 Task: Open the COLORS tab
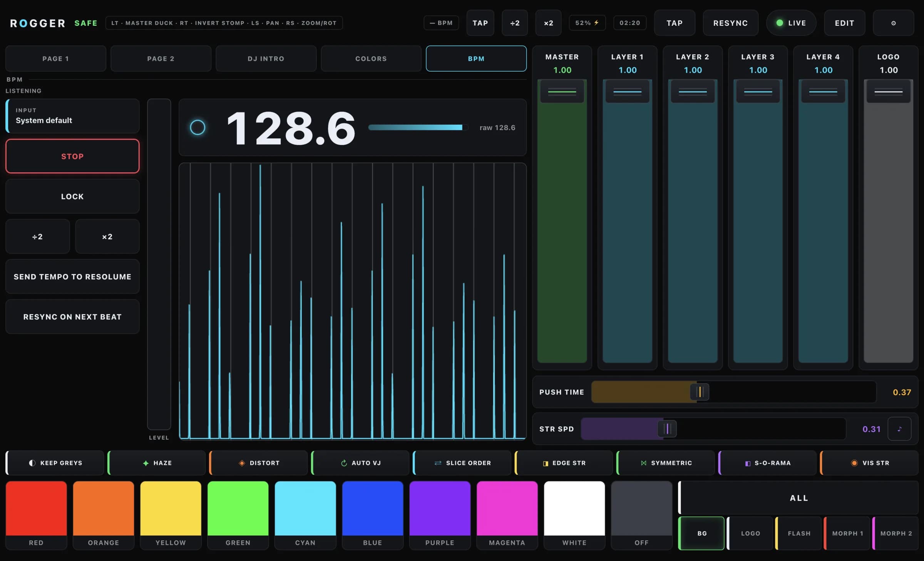[x=371, y=58]
